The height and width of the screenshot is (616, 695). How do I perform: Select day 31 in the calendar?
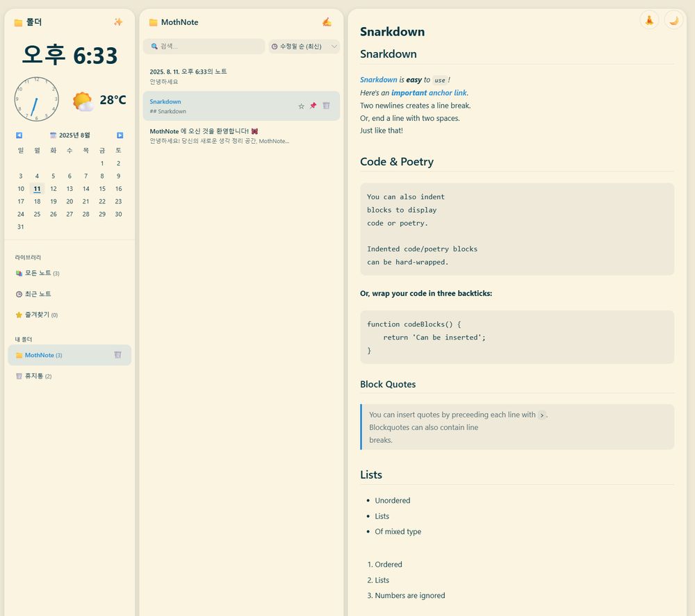tap(21, 226)
